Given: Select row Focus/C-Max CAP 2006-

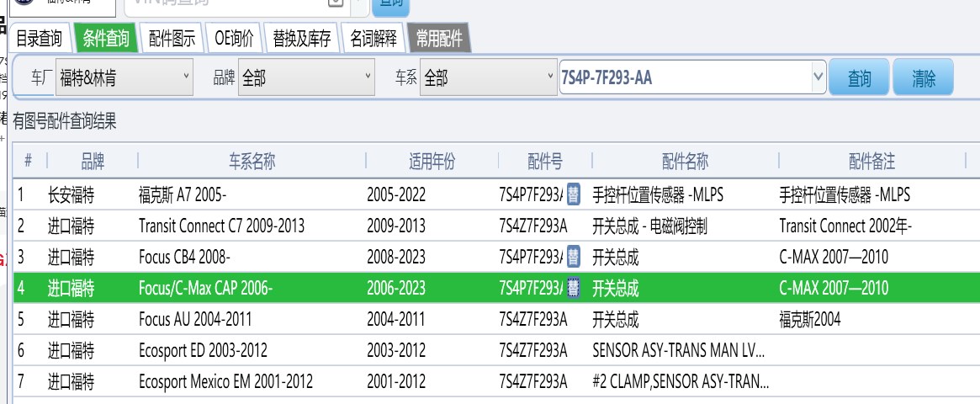Looking at the screenshot, I should tap(496, 288).
